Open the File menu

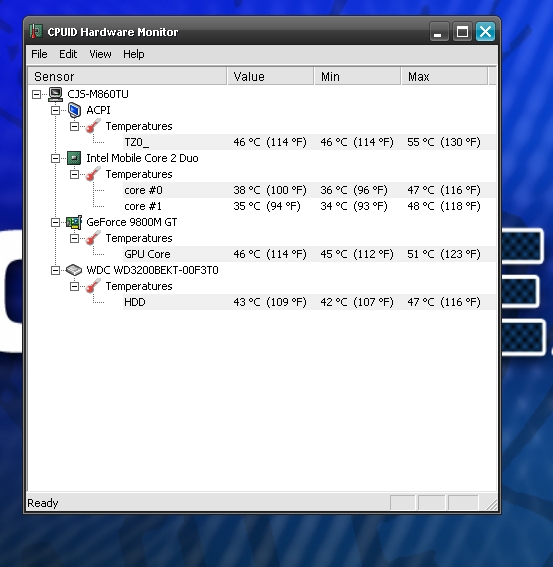coord(39,54)
